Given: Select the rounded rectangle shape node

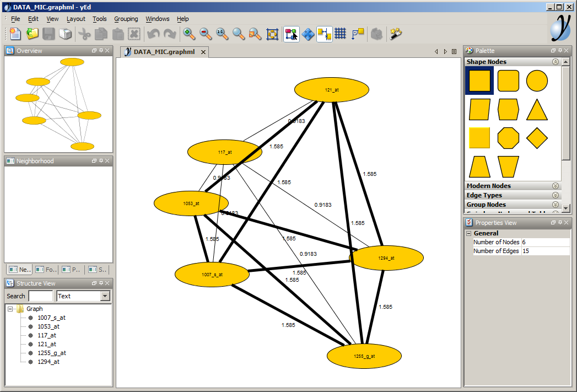Looking at the screenshot, I should (x=508, y=80).
